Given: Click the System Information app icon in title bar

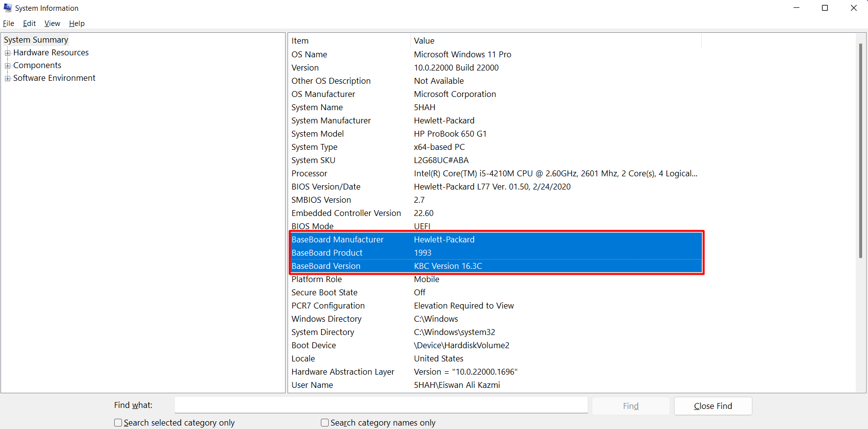Looking at the screenshot, I should point(7,8).
